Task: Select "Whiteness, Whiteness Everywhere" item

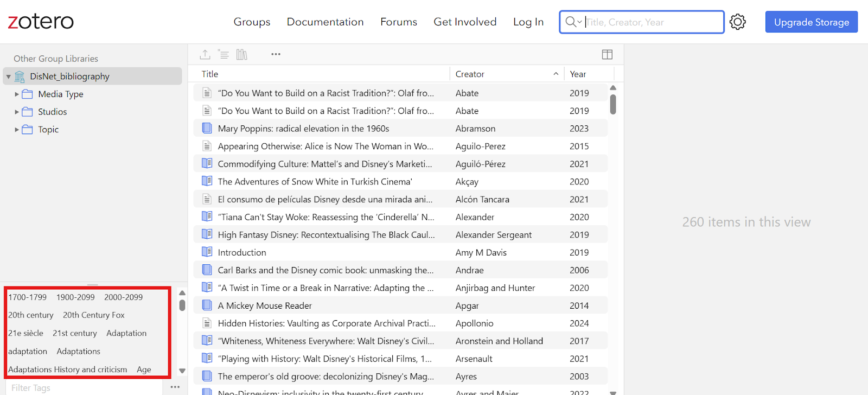Action: click(400, 341)
